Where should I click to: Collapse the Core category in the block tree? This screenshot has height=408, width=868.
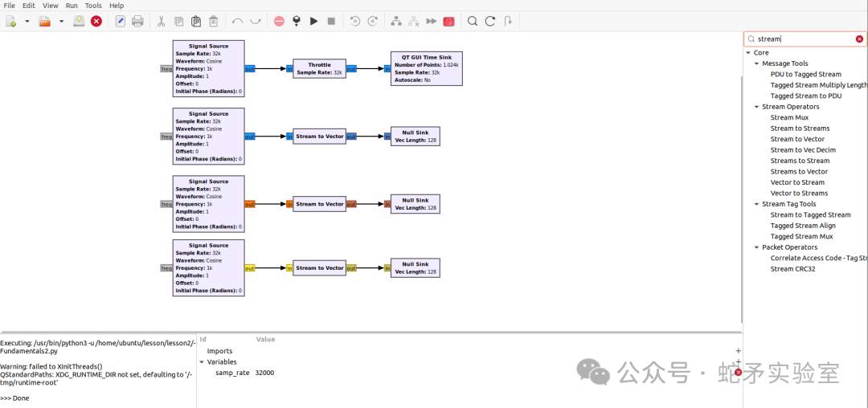click(748, 53)
